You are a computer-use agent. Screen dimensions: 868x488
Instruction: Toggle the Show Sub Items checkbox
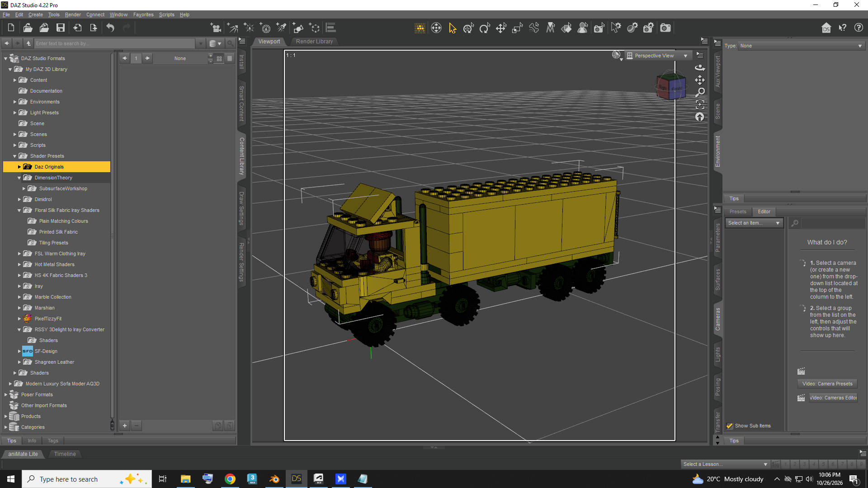pyautogui.click(x=729, y=426)
